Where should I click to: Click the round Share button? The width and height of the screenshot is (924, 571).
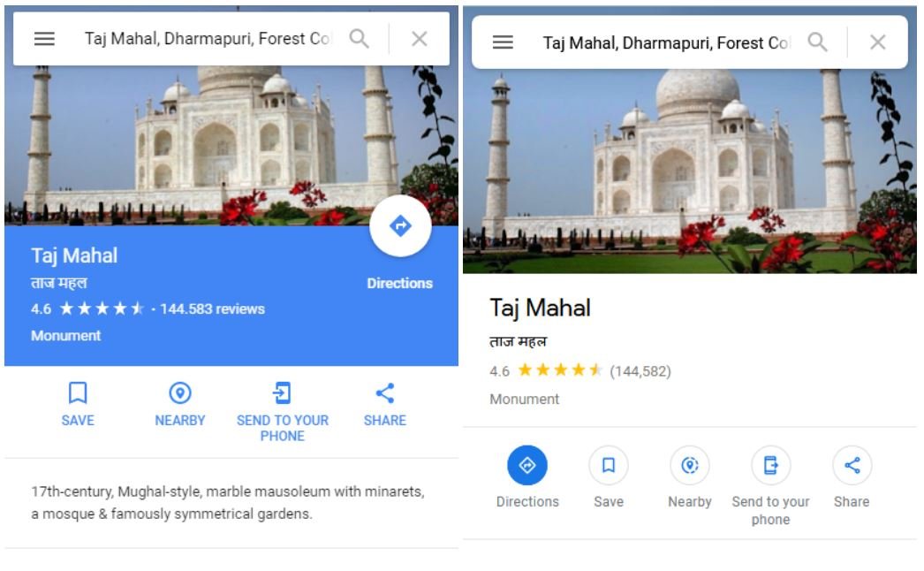(852, 466)
